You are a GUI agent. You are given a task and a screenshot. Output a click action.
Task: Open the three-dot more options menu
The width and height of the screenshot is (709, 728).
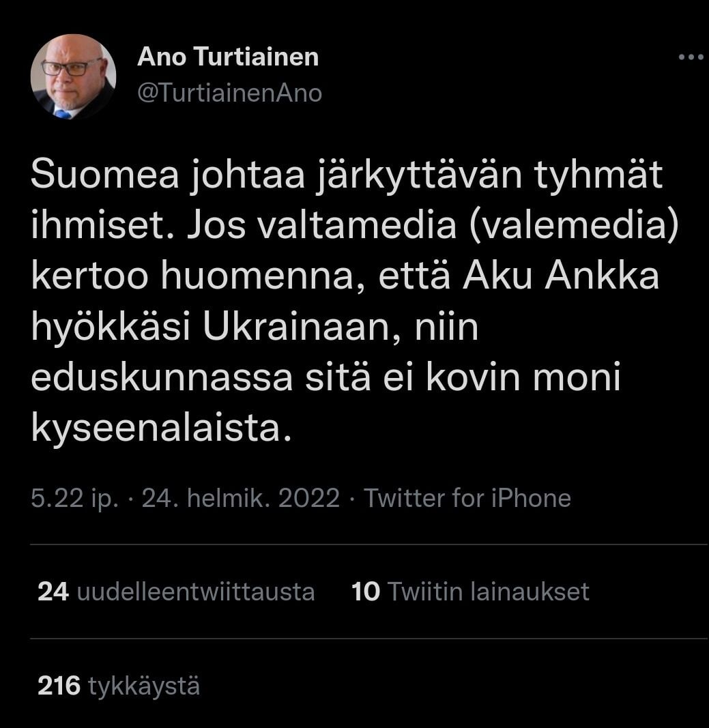point(691,58)
